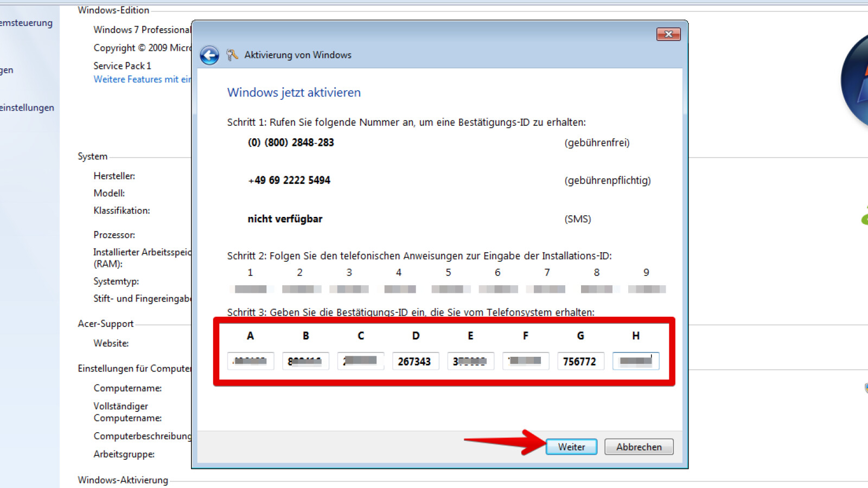Screen dimensions: 868x488
Task: Go back with the blue arrow button
Action: (209, 55)
